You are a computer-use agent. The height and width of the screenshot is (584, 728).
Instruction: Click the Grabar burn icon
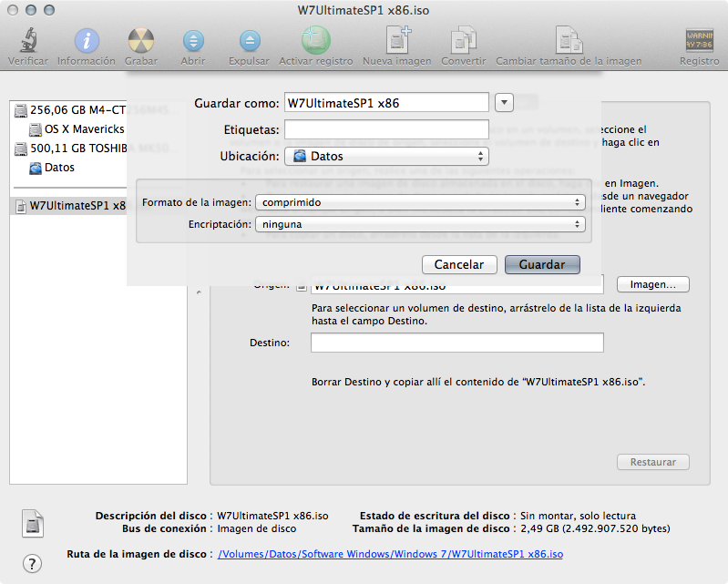coord(140,40)
